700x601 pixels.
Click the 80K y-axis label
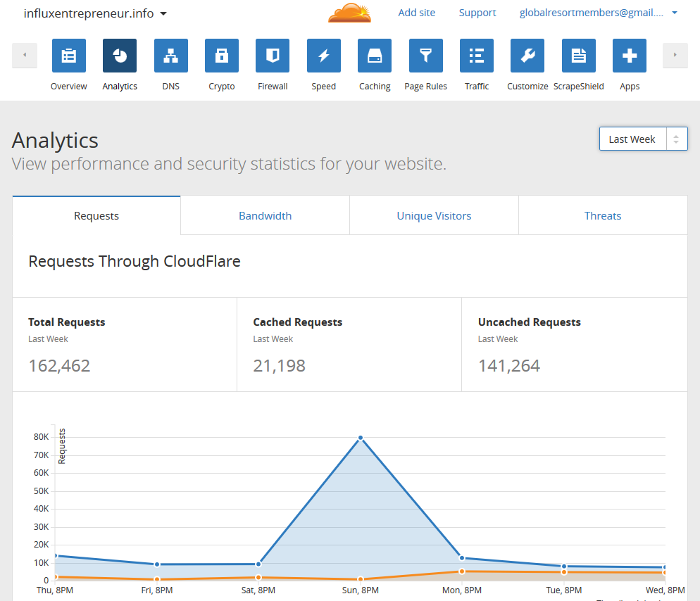[x=41, y=437]
